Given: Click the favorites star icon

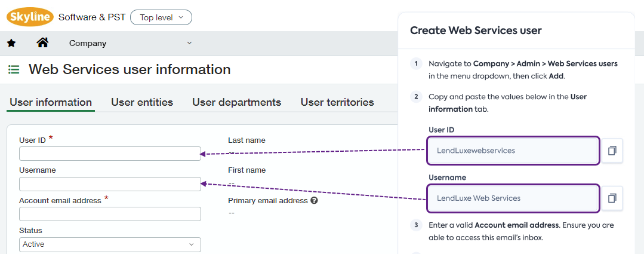Looking at the screenshot, I should (11, 43).
